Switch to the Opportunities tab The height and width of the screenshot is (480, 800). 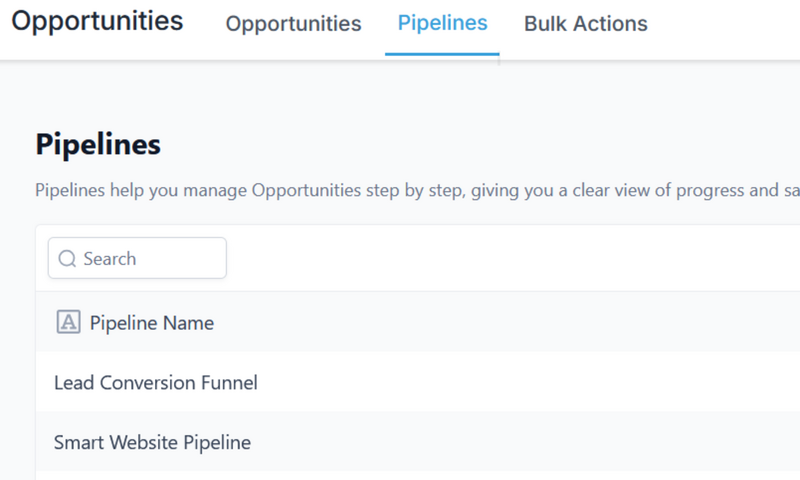(x=293, y=24)
